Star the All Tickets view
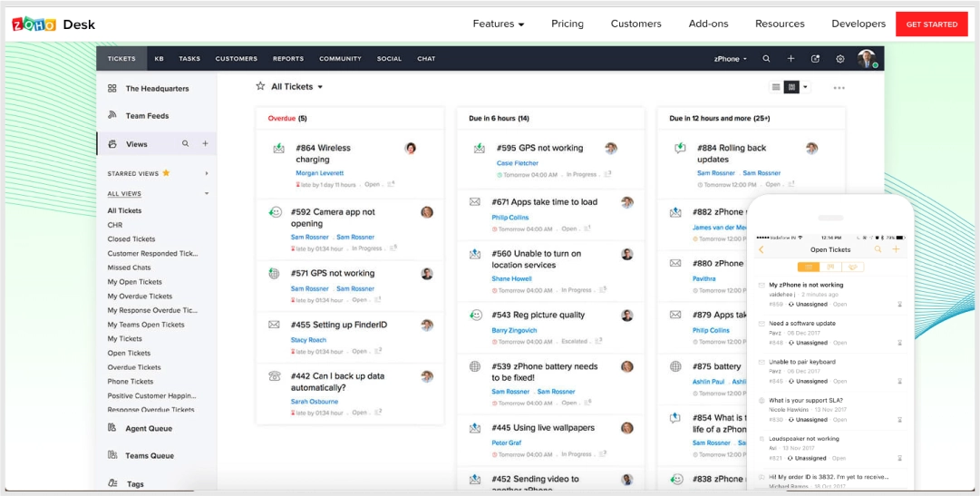Viewport: 980px width, 496px height. click(260, 86)
